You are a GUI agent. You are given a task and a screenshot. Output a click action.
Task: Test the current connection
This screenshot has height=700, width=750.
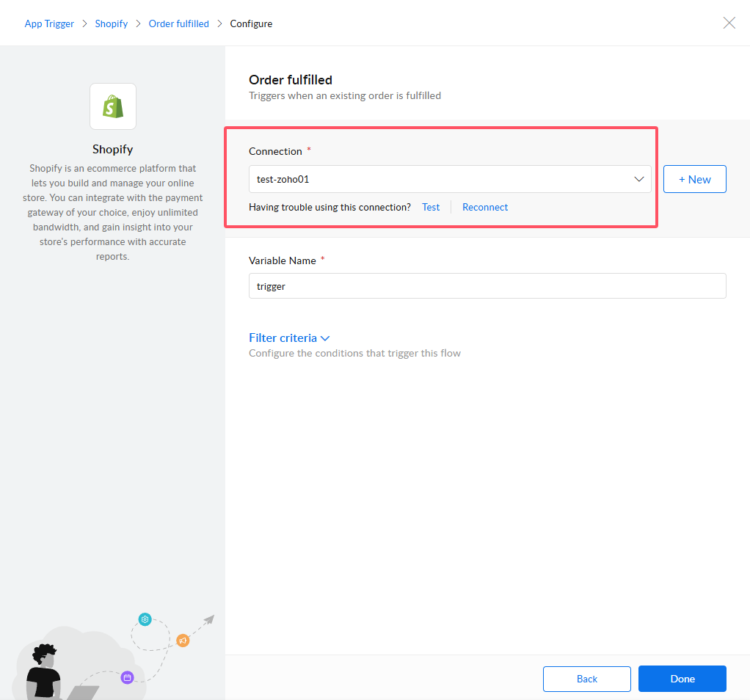(431, 207)
